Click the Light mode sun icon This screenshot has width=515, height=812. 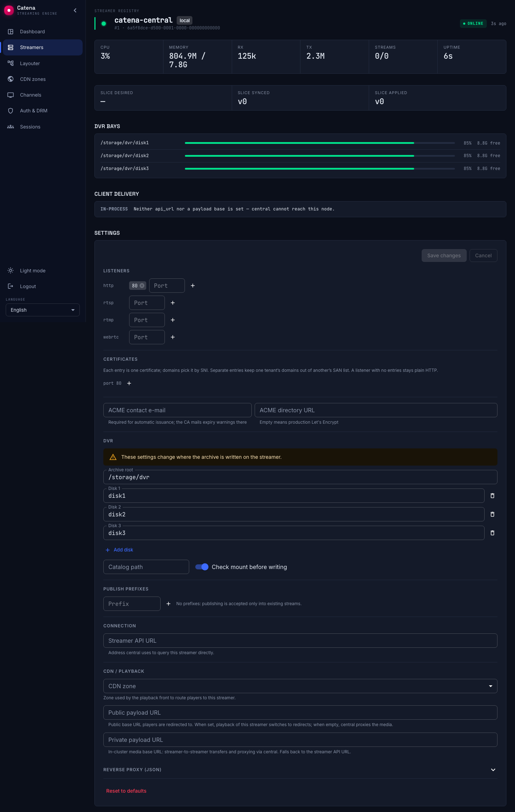pos(11,271)
